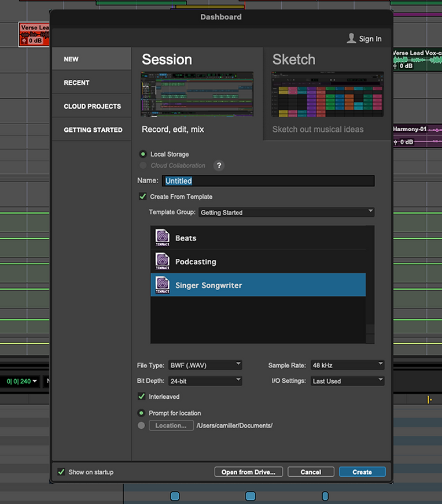Click the Singer Songwriter template icon

pos(163,285)
